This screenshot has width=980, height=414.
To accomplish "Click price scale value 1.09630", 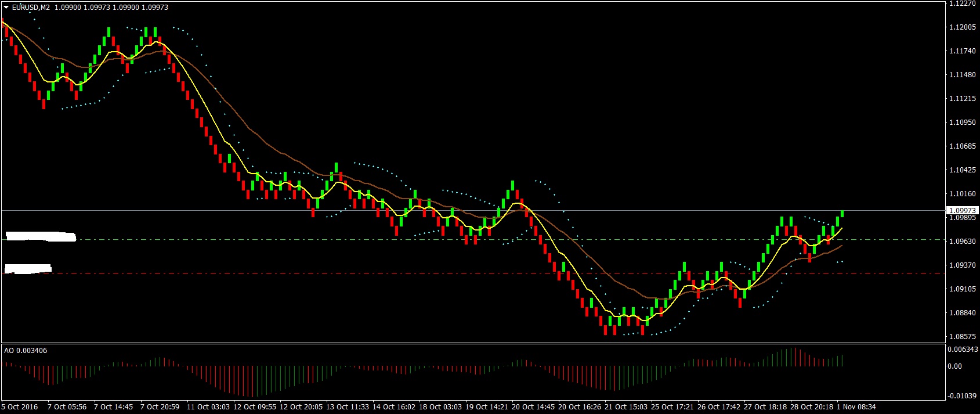I will tap(963, 242).
